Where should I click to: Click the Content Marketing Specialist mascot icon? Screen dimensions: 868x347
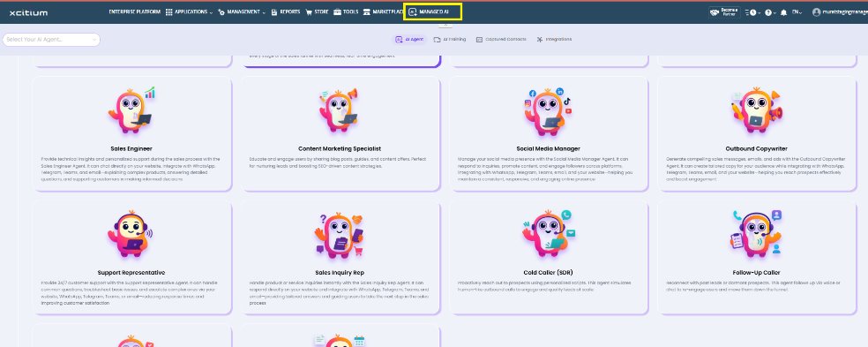point(340,109)
